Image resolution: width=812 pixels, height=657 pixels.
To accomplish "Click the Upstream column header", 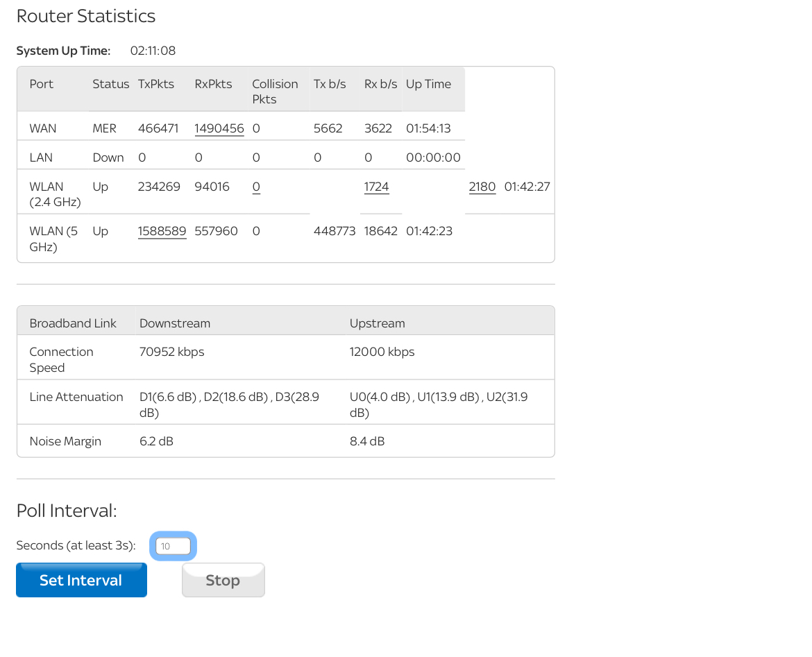I will click(377, 323).
